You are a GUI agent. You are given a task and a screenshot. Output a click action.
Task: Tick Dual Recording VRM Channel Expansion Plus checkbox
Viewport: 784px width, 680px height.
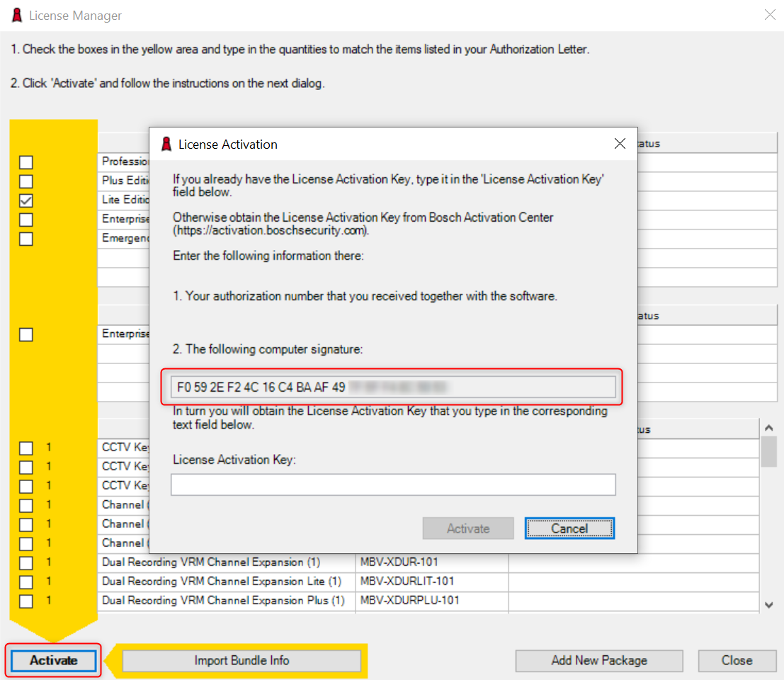[26, 602]
